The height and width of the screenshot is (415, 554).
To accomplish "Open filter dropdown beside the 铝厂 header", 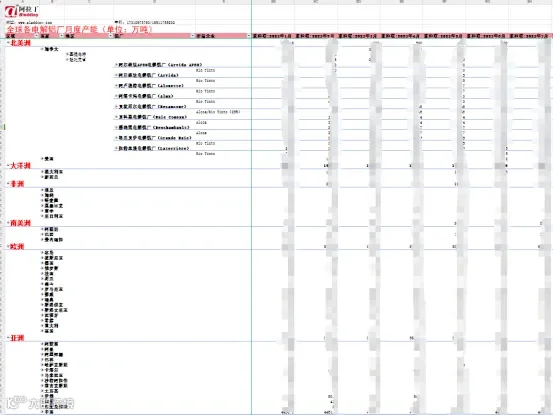I will pyautogui.click(x=193, y=36).
